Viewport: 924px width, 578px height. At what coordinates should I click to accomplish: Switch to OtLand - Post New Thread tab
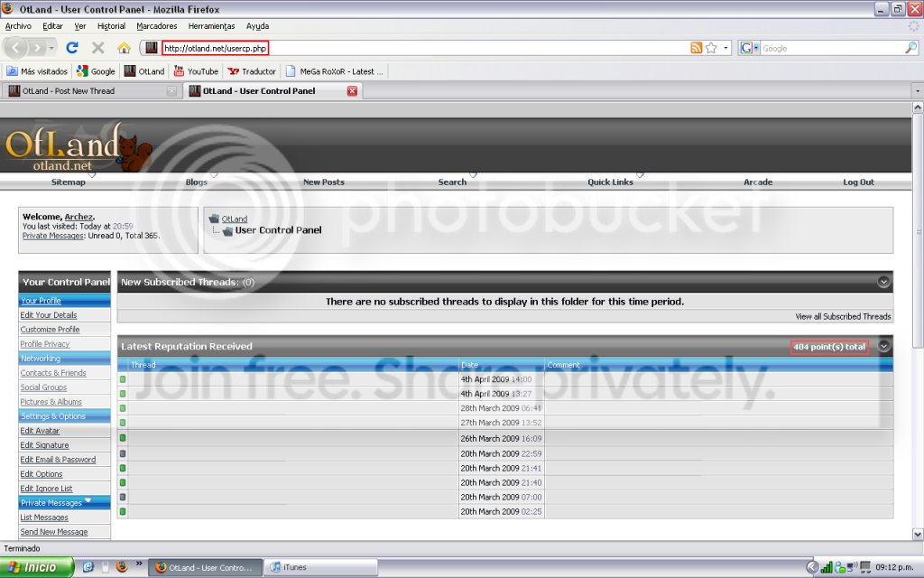pyautogui.click(x=91, y=91)
